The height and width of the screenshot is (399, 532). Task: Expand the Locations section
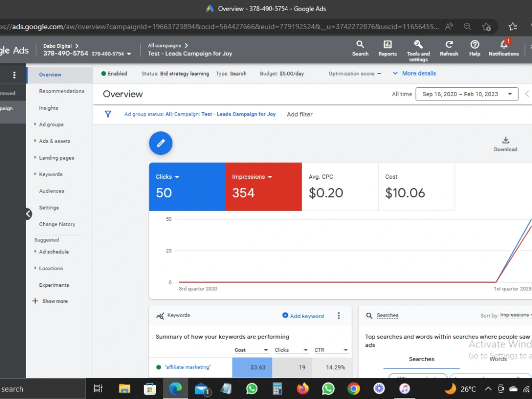click(x=35, y=268)
